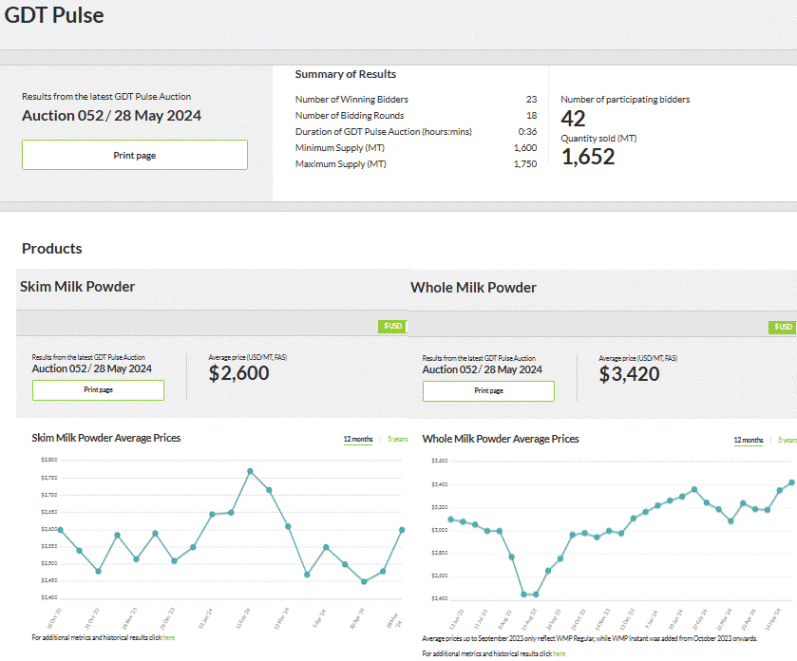Open 'here' link under Whole Milk chart
The height and width of the screenshot is (661, 797).
click(559, 654)
